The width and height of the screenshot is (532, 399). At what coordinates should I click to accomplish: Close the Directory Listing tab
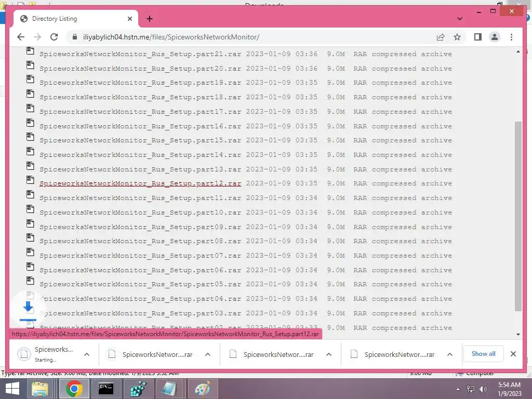(x=129, y=19)
